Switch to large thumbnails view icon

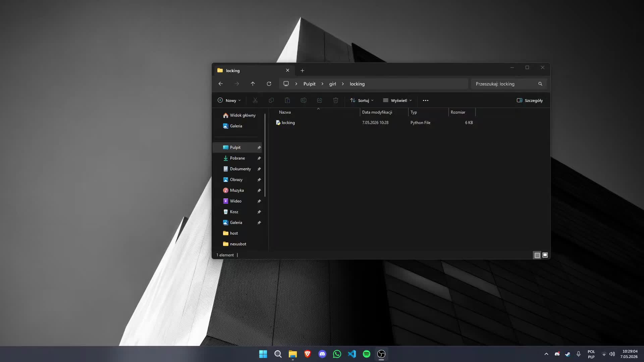coord(545,255)
